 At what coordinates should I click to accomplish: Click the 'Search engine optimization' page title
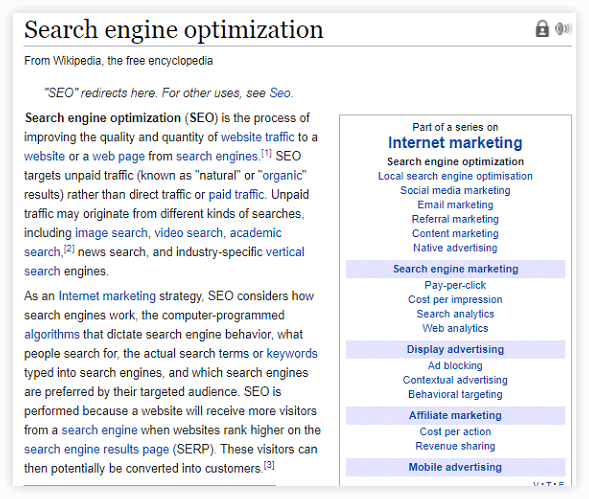(174, 30)
